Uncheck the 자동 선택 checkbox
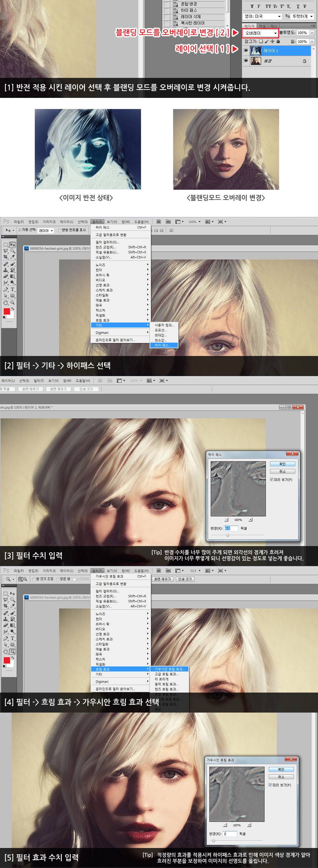The width and height of the screenshot is (318, 868). click(20, 230)
